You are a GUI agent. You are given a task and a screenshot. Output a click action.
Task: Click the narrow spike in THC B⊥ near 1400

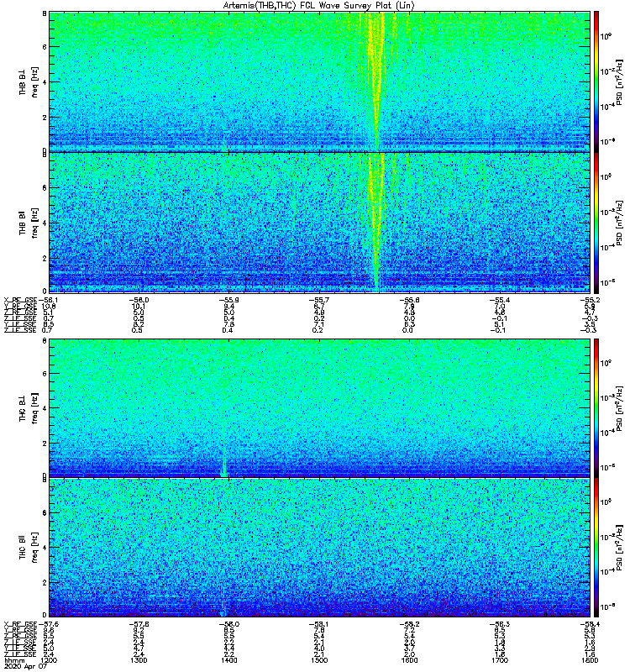(x=223, y=467)
